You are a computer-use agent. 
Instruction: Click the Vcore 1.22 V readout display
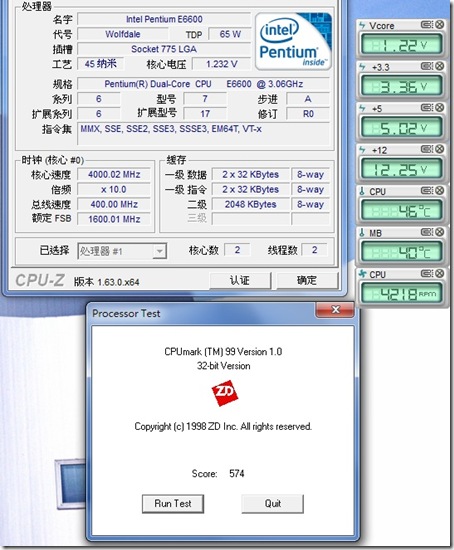(401, 45)
